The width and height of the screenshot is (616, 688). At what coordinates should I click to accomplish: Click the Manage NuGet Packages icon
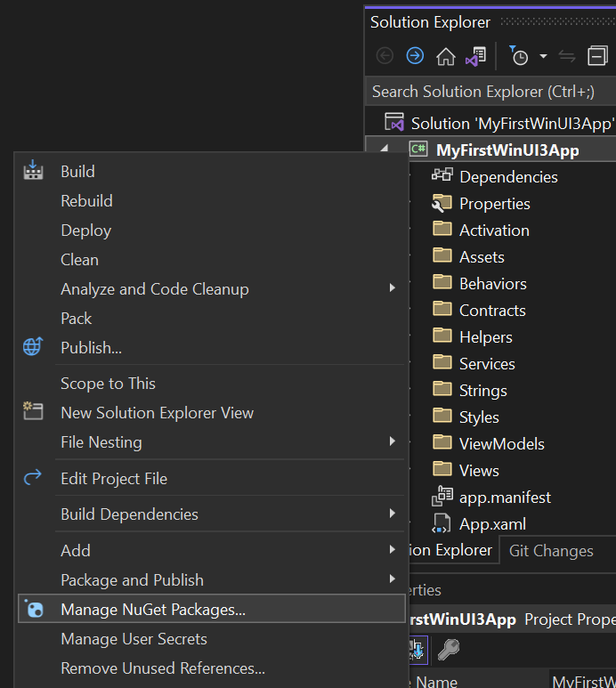click(34, 608)
